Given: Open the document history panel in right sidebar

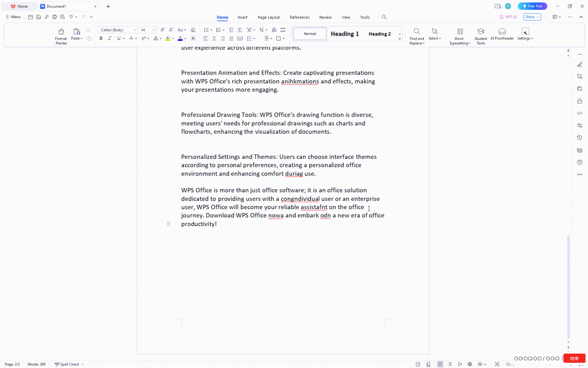Looking at the screenshot, I should [579, 137].
